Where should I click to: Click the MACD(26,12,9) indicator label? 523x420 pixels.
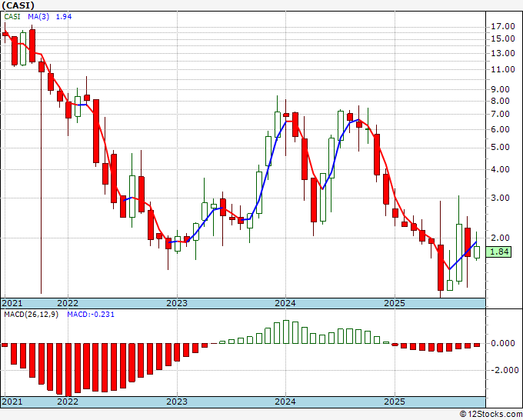tap(31, 315)
